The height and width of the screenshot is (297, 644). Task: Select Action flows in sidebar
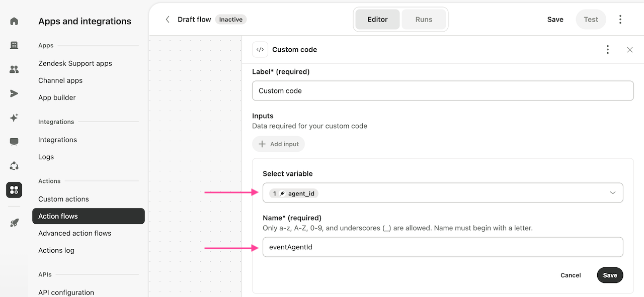88,216
